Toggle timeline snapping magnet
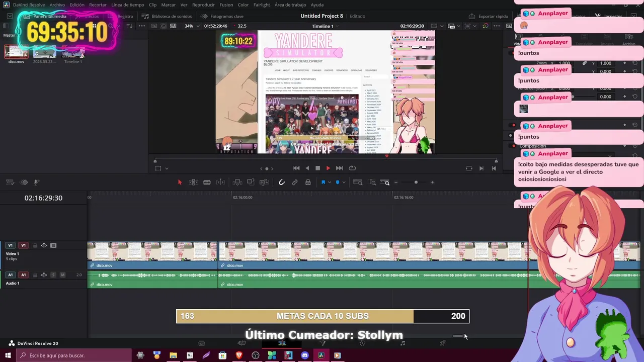This screenshot has height=362, width=644. 282,183
